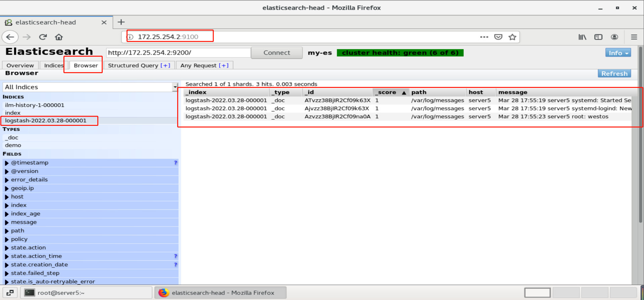Bookmark this page with the star icon

[512, 37]
